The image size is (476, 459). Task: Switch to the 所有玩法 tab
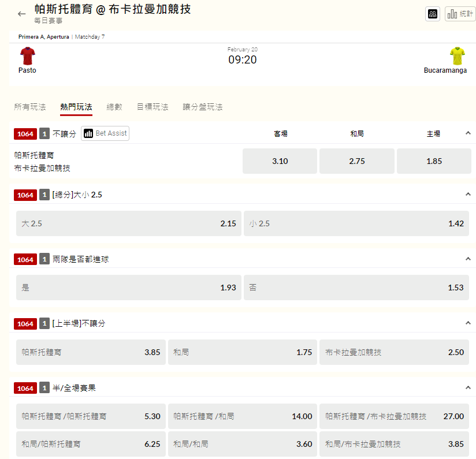pyautogui.click(x=30, y=107)
